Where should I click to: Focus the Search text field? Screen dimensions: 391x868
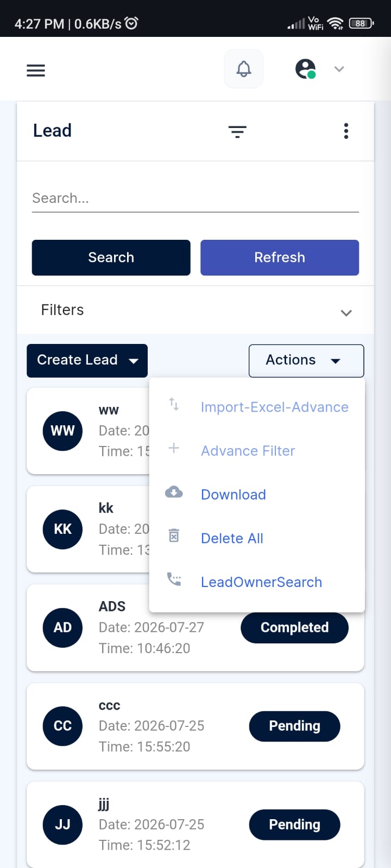coord(195,199)
